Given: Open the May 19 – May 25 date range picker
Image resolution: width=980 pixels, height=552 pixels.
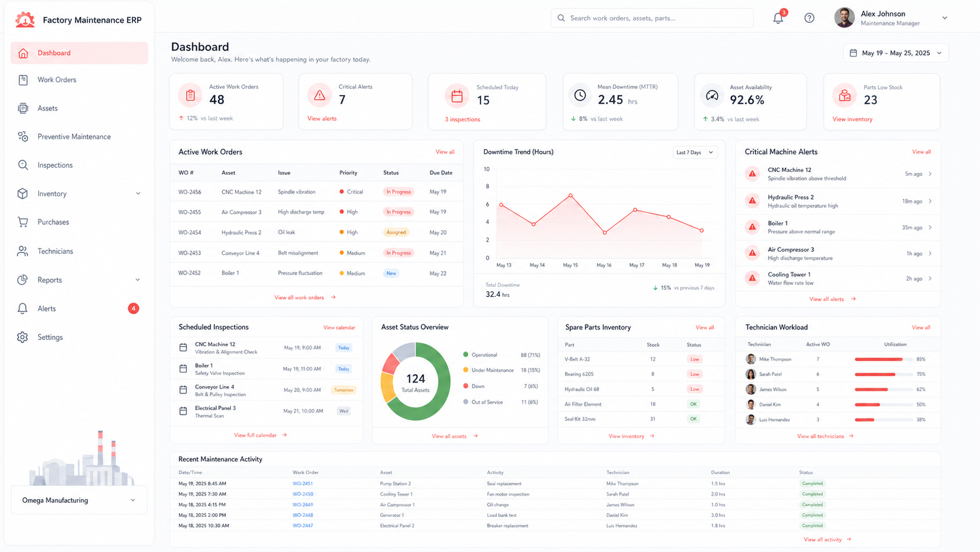Looking at the screenshot, I should point(896,53).
